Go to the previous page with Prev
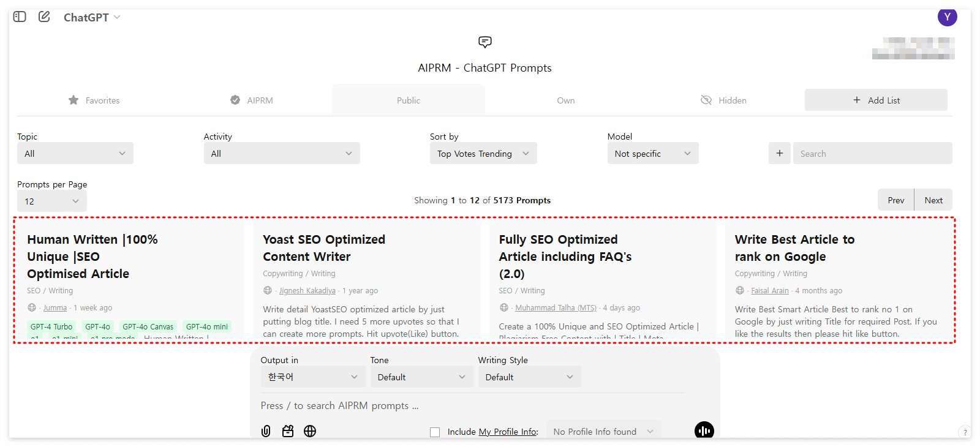980x447 pixels. 896,200
